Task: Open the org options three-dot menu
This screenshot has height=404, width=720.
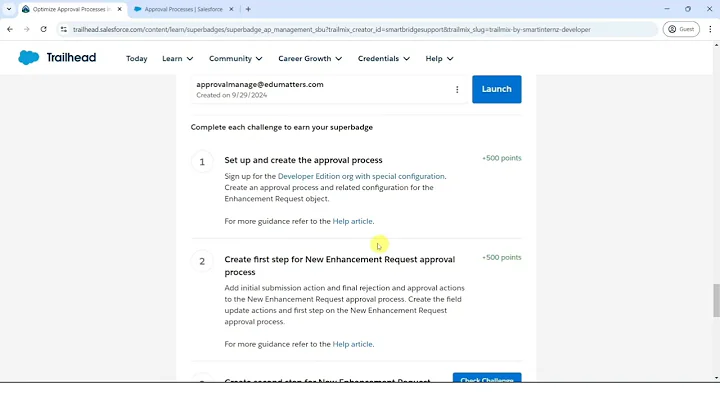Action: (457, 90)
